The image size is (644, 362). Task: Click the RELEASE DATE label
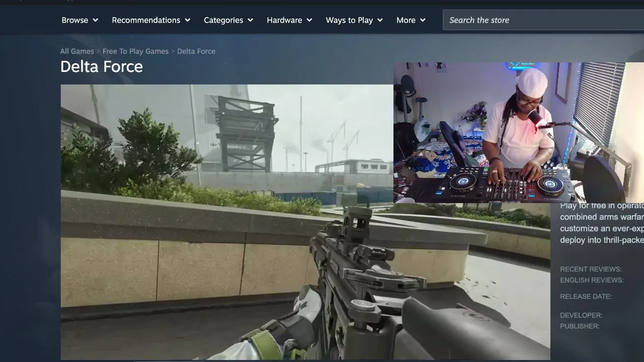pos(586,296)
